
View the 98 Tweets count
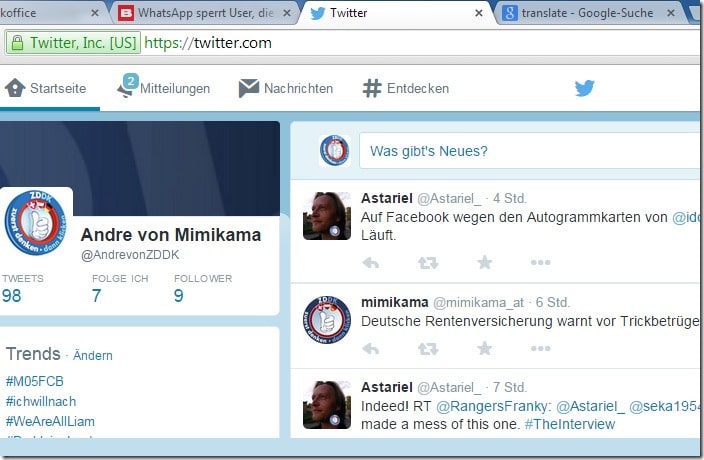tap(12, 296)
